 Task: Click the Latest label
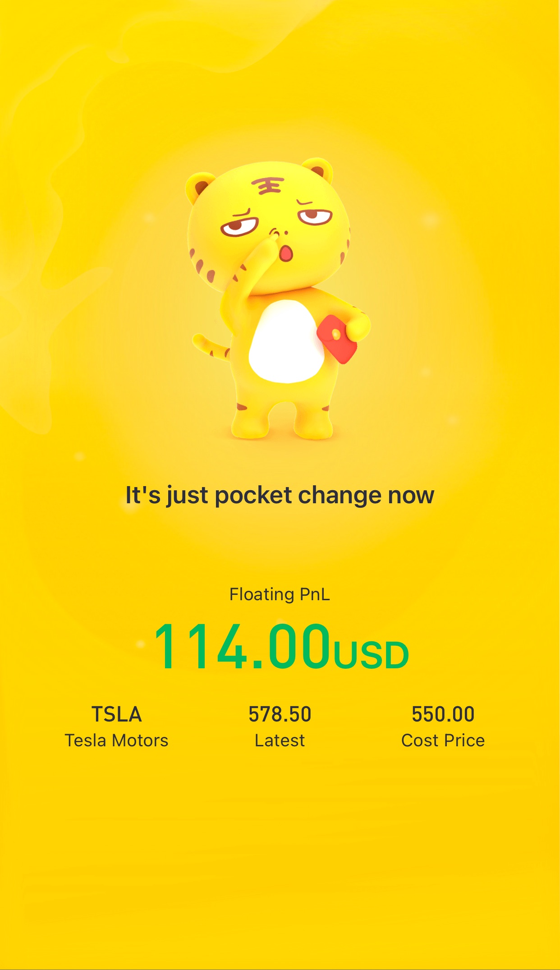coord(280,740)
